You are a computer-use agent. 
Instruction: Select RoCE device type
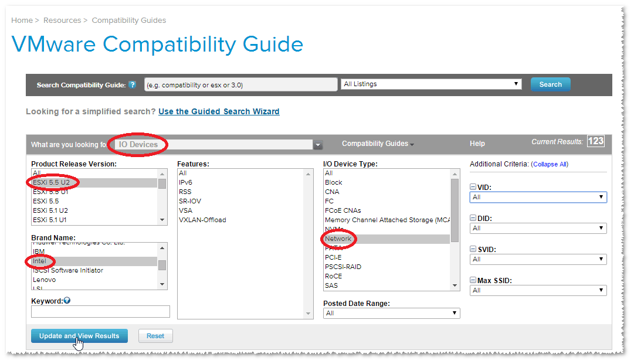point(387,276)
